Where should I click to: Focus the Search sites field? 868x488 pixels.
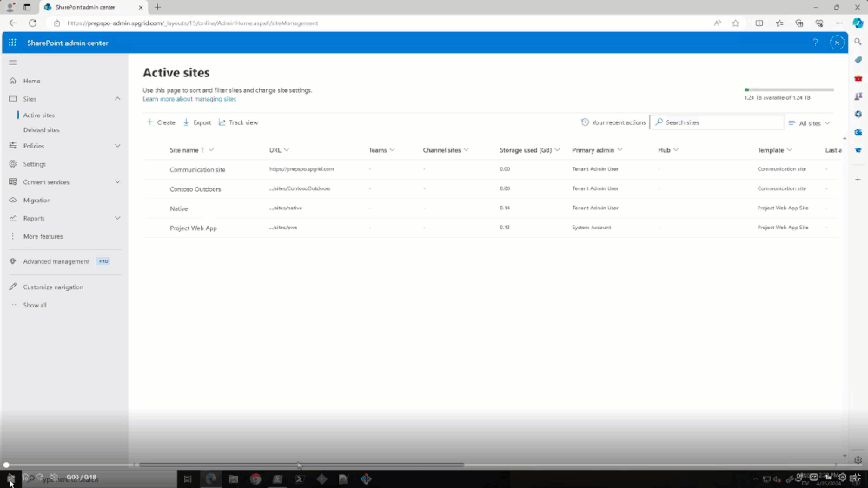tap(717, 122)
